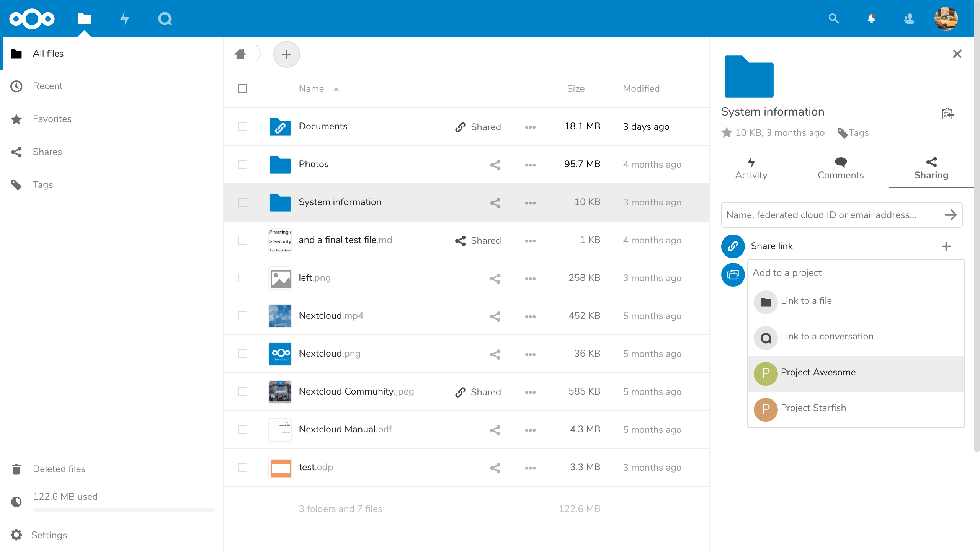Click the Share link chain icon
The image size is (980, 551).
[x=733, y=246]
